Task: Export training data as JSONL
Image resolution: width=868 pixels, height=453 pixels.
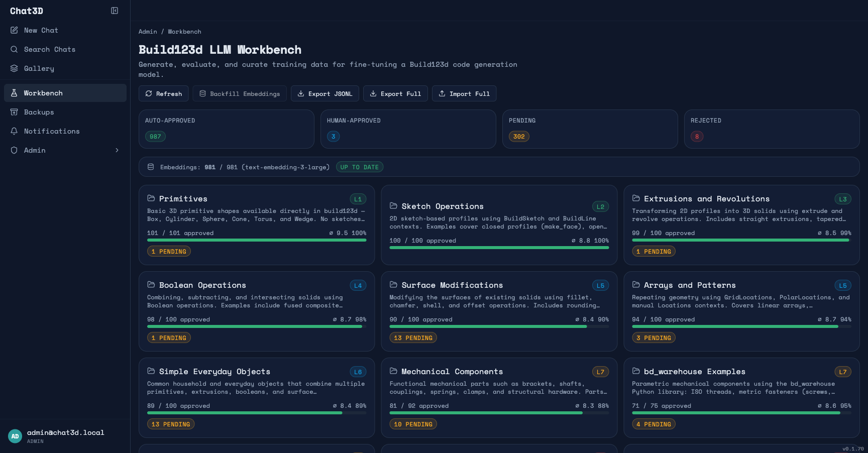Action: pyautogui.click(x=325, y=93)
